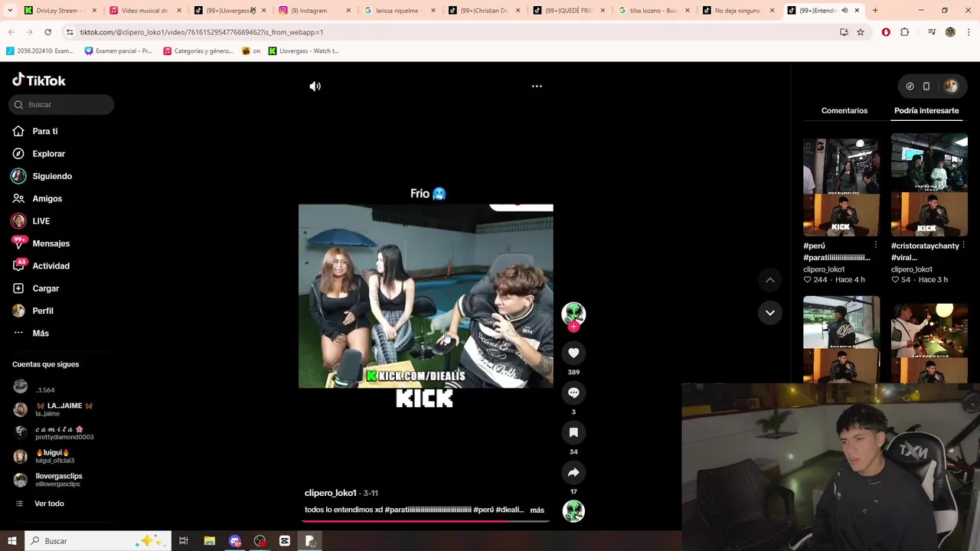The height and width of the screenshot is (551, 980).
Task: Mute the audio on the active browser tab
Action: point(844,11)
